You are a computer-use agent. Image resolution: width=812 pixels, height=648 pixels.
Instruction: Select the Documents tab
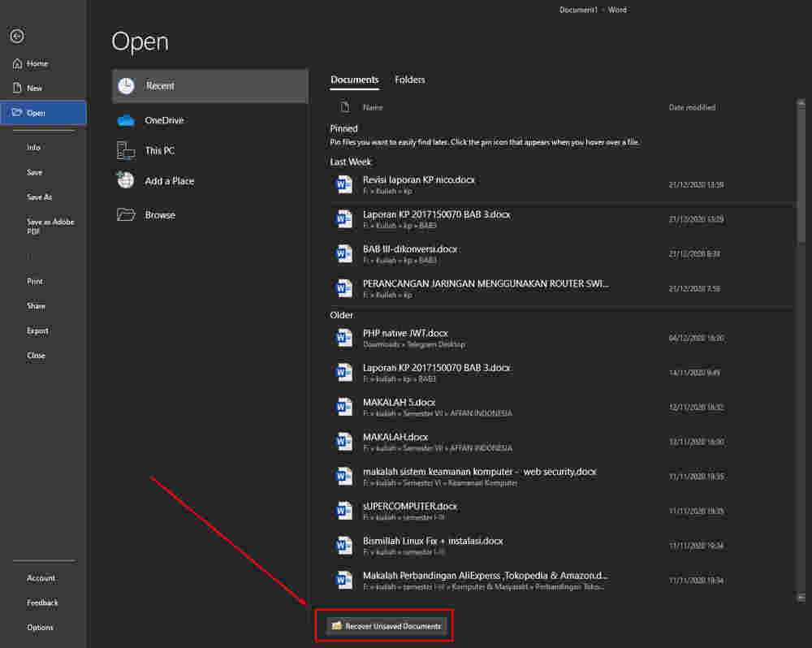(x=354, y=80)
